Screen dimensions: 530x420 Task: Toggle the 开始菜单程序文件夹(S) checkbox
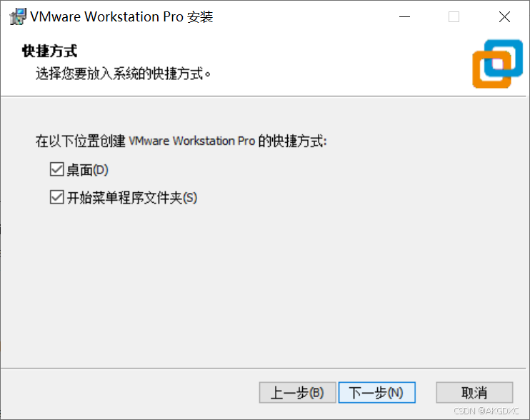click(x=57, y=197)
